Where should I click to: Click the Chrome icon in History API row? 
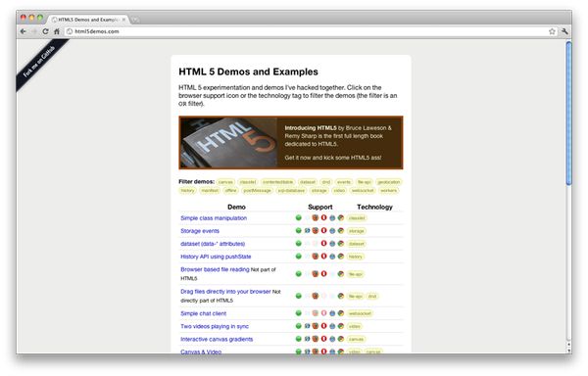(x=340, y=257)
